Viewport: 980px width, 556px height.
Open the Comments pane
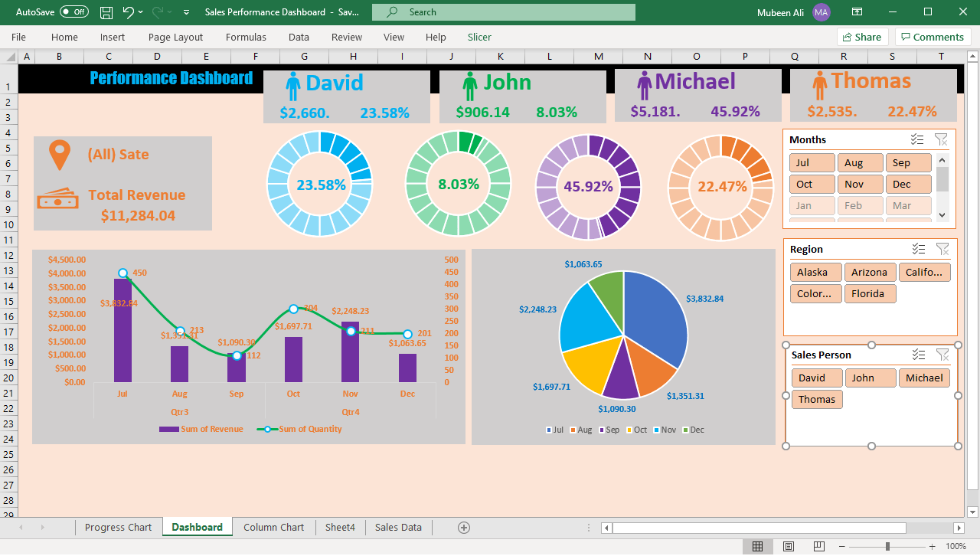point(933,37)
